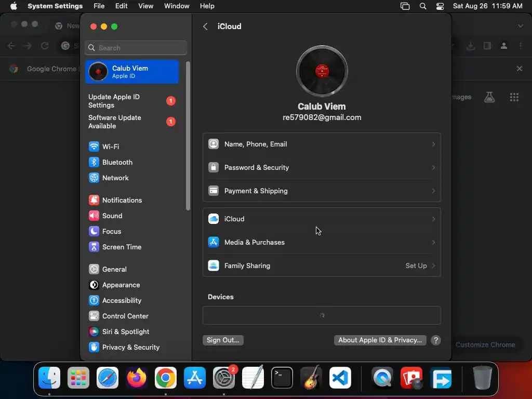This screenshot has width=532, height=399.
Task: Click the help question mark button
Action: (x=436, y=340)
